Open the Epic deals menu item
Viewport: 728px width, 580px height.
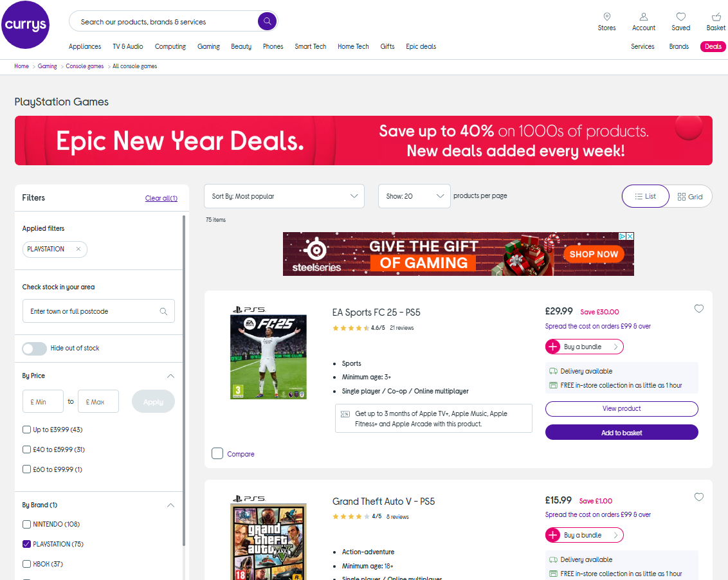(x=421, y=46)
